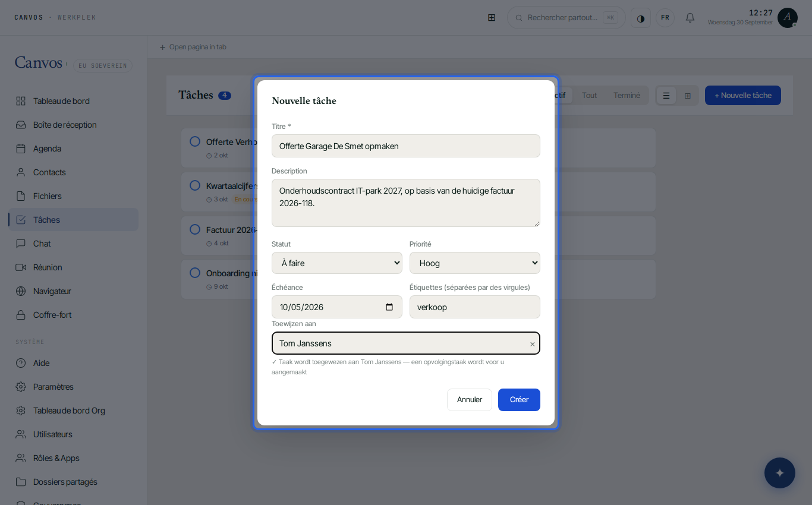Open the floating sparkle assistant button

coord(780,473)
